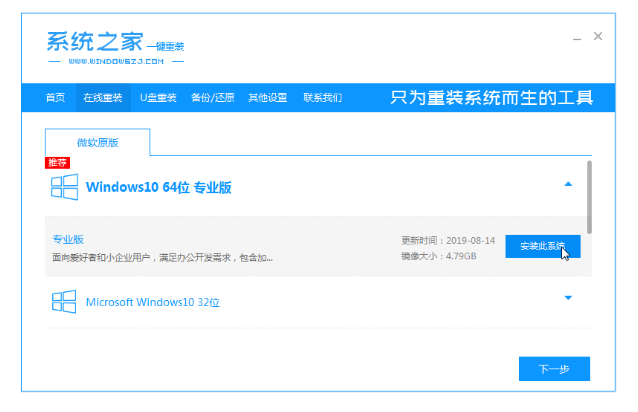Click 联系我们 in the navigation bar

(322, 98)
